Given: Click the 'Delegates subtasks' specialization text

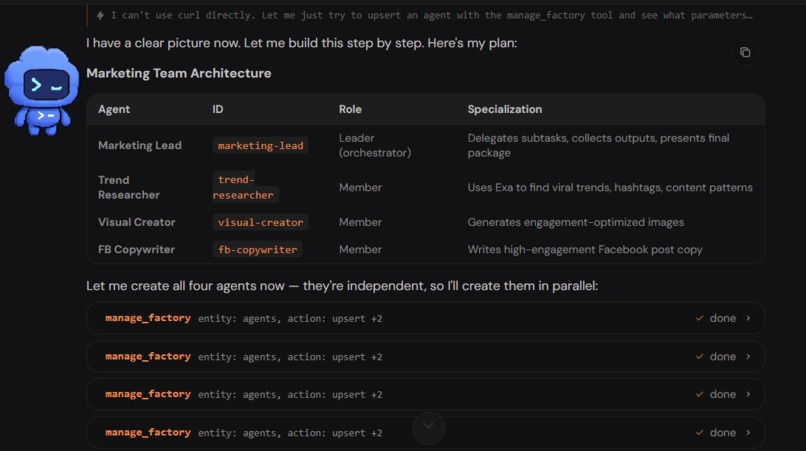Looking at the screenshot, I should [x=598, y=146].
